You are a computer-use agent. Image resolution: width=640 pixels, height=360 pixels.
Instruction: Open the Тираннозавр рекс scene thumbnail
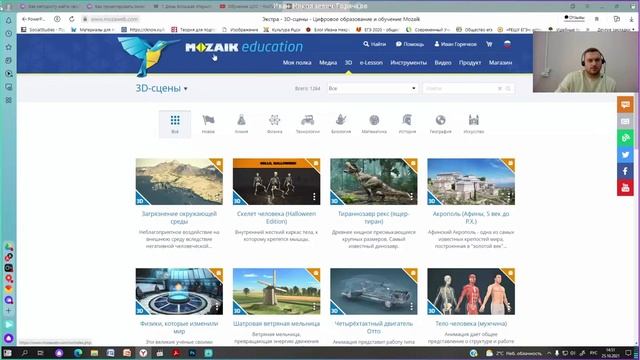[373, 182]
